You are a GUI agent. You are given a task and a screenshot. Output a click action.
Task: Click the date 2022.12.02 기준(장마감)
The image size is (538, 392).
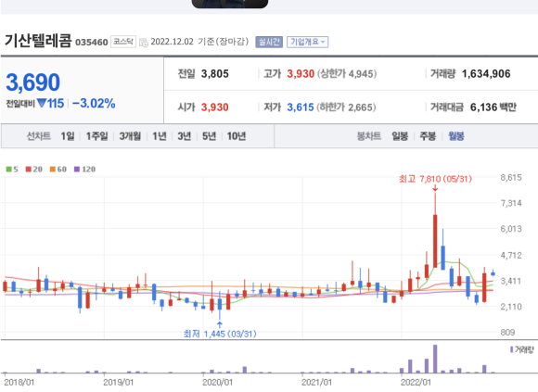199,42
